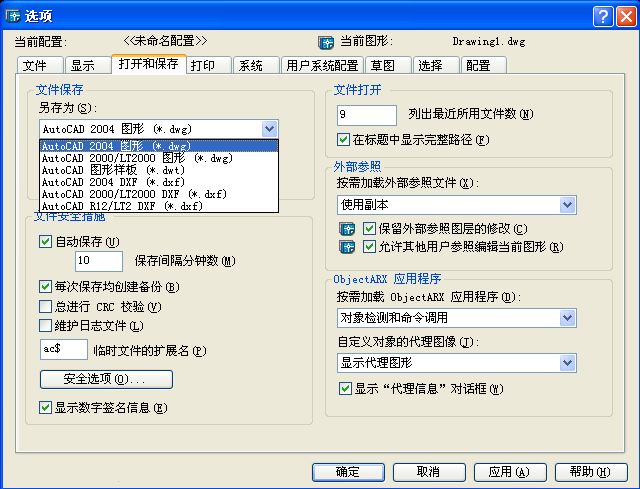Open the 系统 tab
Viewport: 640px width, 489px height.
(x=256, y=65)
